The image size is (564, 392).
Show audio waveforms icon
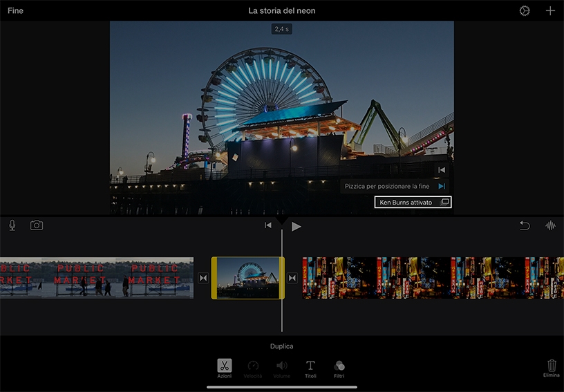pyautogui.click(x=550, y=225)
